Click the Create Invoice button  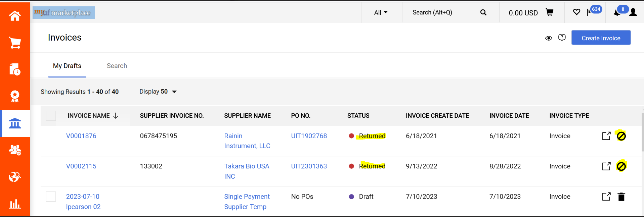point(601,38)
